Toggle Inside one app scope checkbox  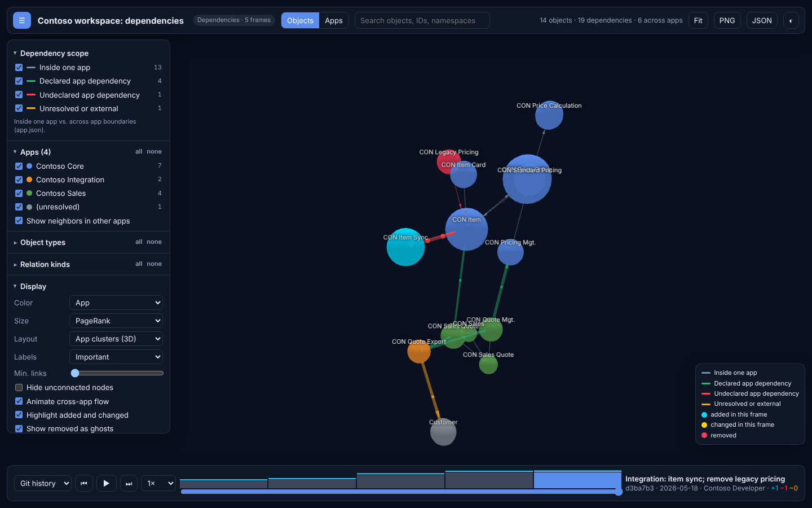pyautogui.click(x=19, y=67)
